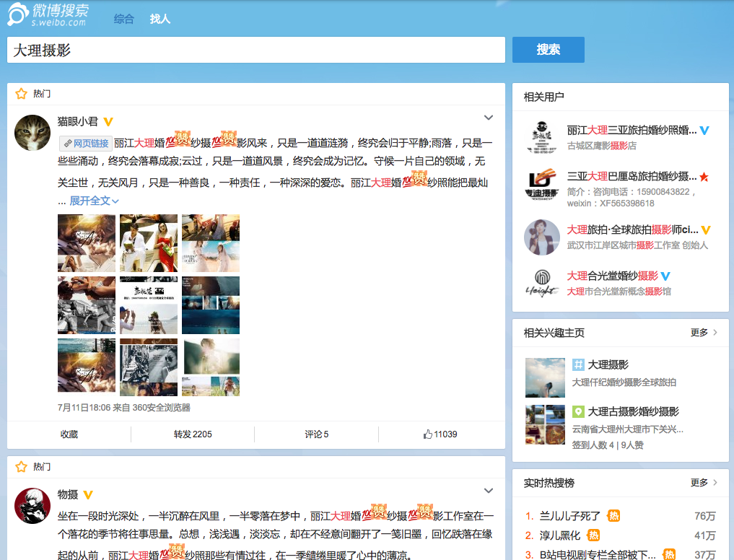Click the star icon beside first 热门 label

[x=21, y=94]
